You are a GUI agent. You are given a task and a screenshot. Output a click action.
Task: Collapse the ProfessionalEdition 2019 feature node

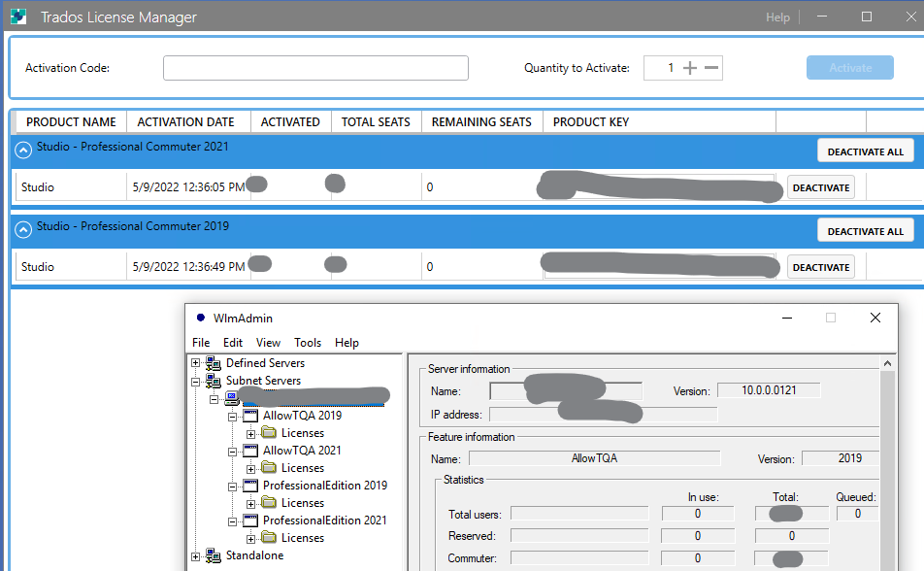(233, 487)
